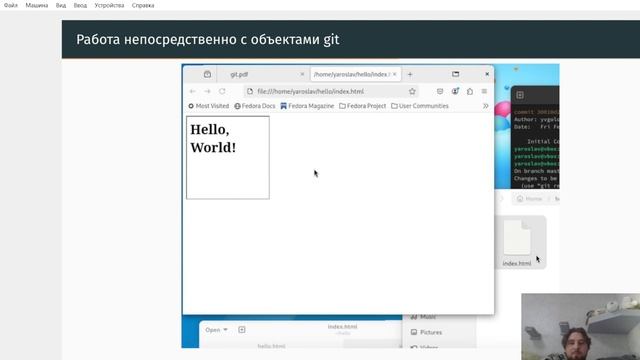Screen dimensions: 640x360
Task: Open the Машина menu
Action: (x=37, y=5)
